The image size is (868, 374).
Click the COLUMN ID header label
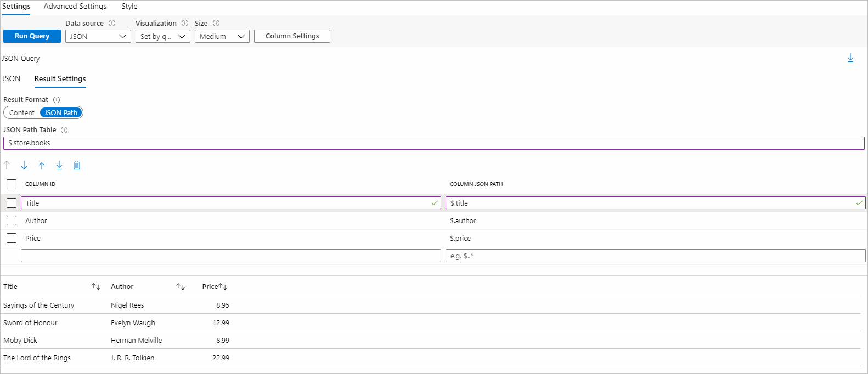click(40, 184)
